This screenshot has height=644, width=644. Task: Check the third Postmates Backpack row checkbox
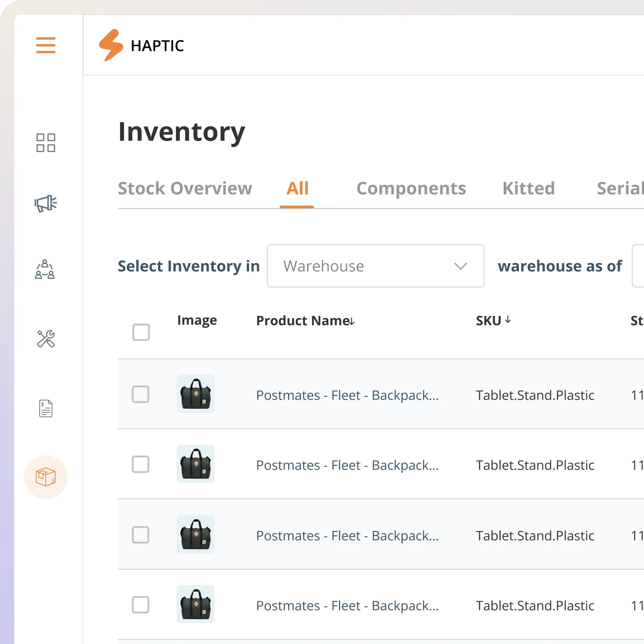coord(141,535)
